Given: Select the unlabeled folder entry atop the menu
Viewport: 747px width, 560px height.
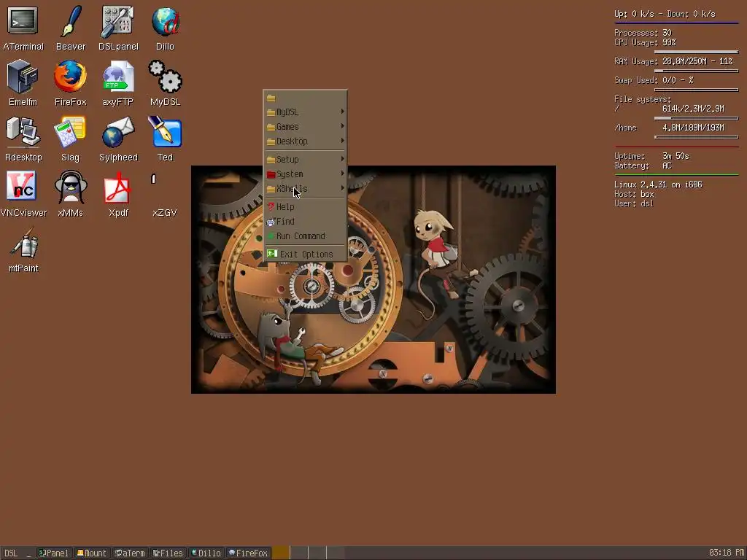Looking at the screenshot, I should [x=305, y=98].
